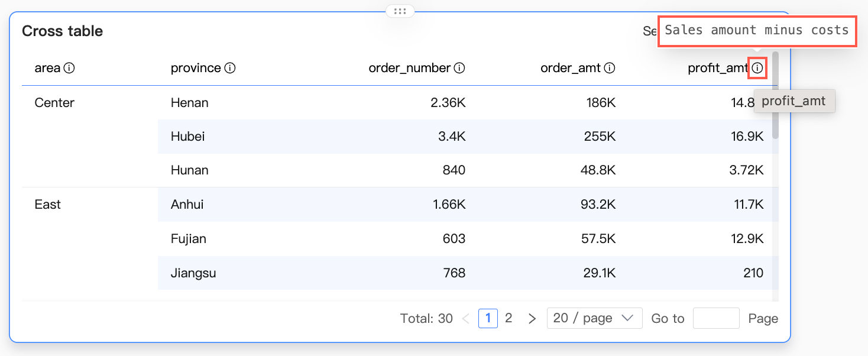Image resolution: width=868 pixels, height=356 pixels.
Task: Select page 1 in pagination
Action: pyautogui.click(x=488, y=318)
